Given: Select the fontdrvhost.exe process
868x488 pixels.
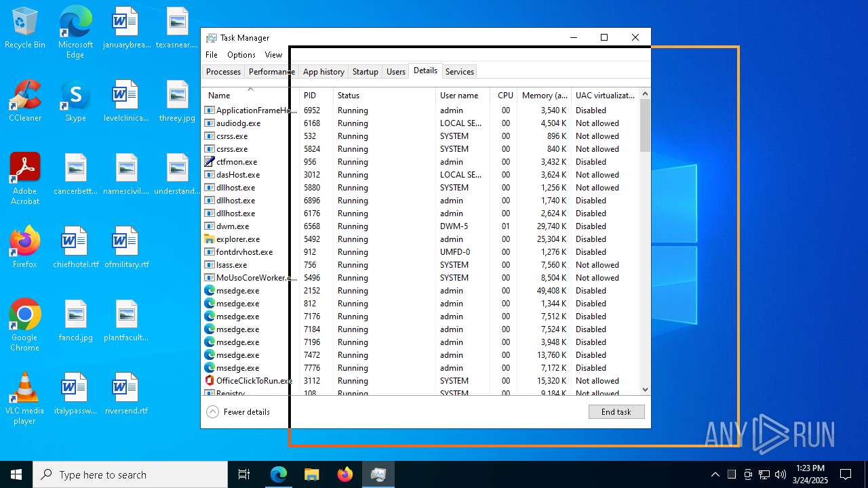Looking at the screenshot, I should [420, 252].
